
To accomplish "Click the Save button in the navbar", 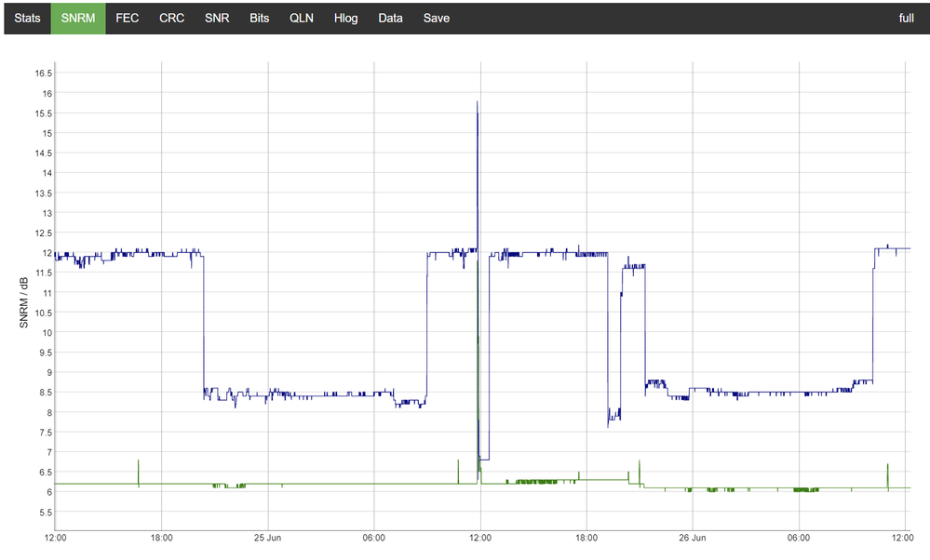I will [436, 18].
